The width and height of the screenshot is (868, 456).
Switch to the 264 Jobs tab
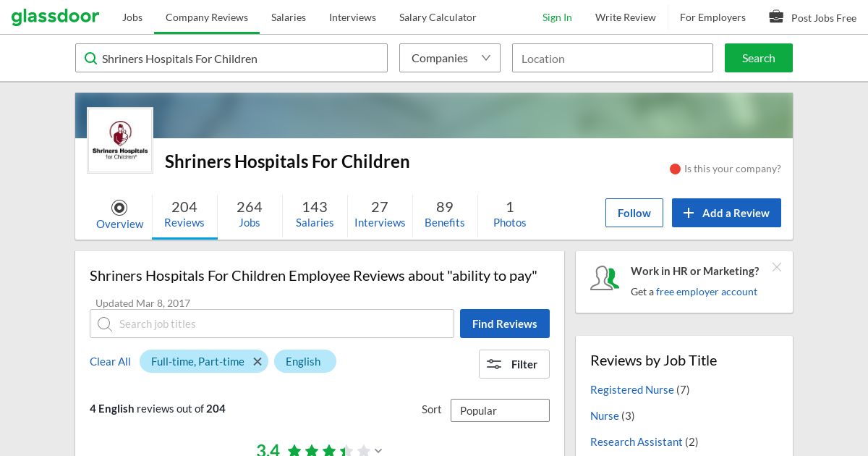coord(250,214)
